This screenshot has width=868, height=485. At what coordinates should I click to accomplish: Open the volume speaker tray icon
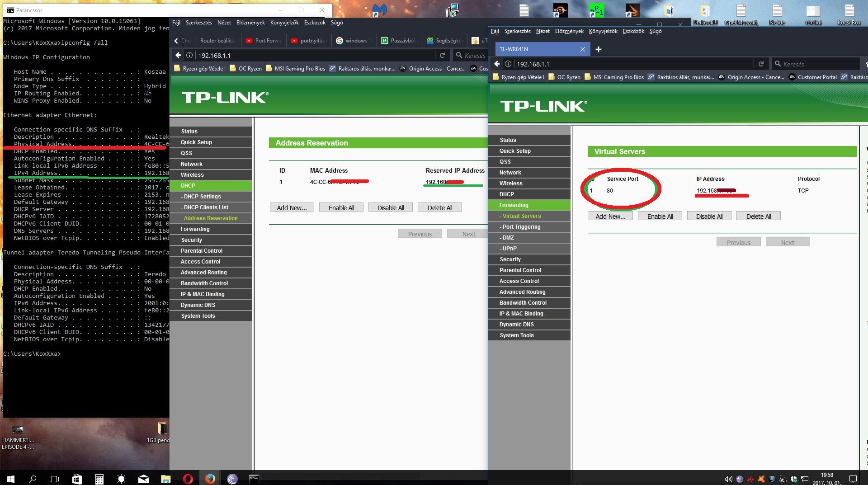tap(728, 479)
